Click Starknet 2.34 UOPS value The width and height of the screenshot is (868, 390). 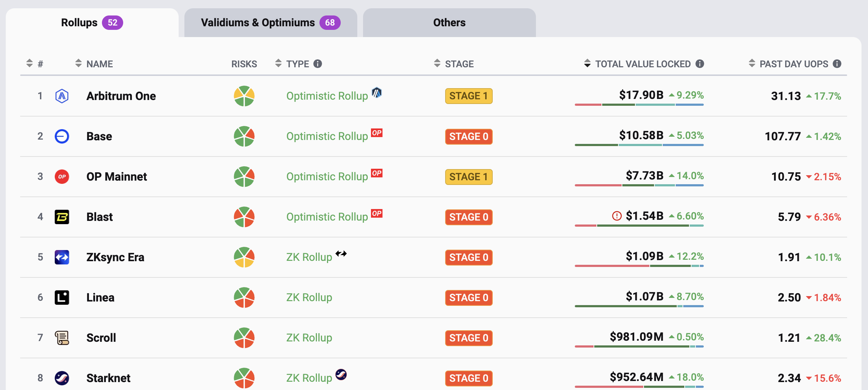pyautogui.click(x=789, y=378)
